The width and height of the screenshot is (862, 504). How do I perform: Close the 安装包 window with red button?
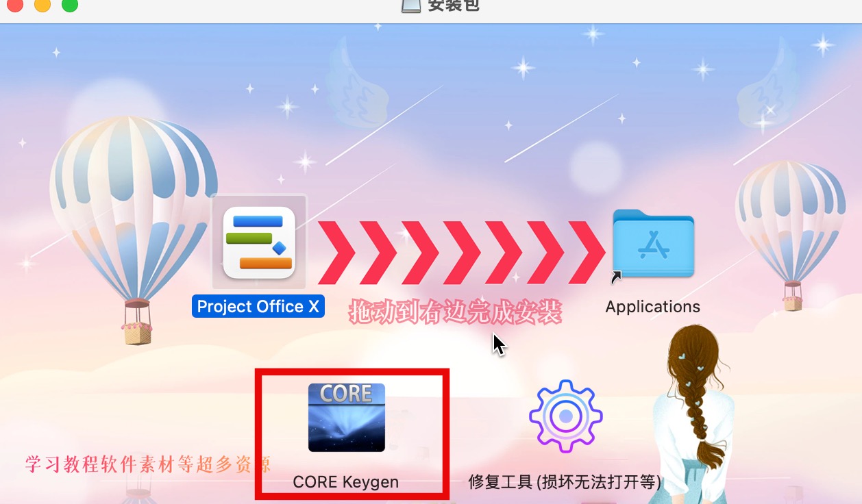coord(14,5)
